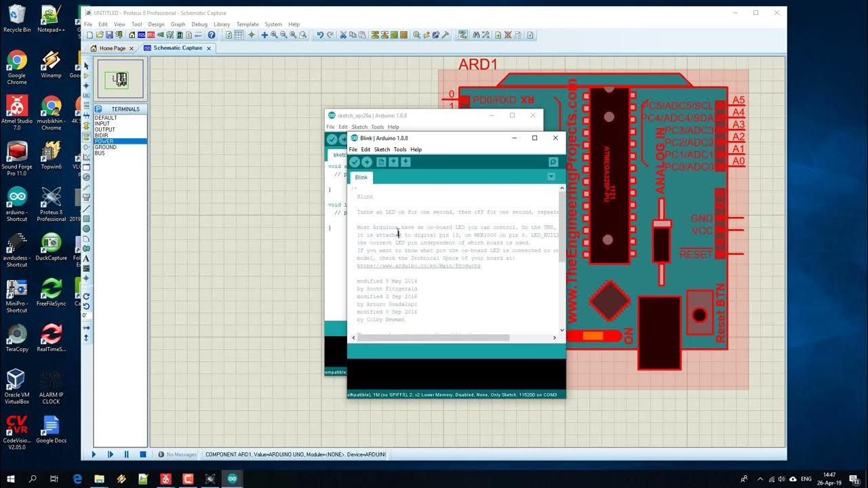The height and width of the screenshot is (488, 868).
Task: Select Wire Label (LBL) tool in Proteus sidebar
Action: [86, 94]
